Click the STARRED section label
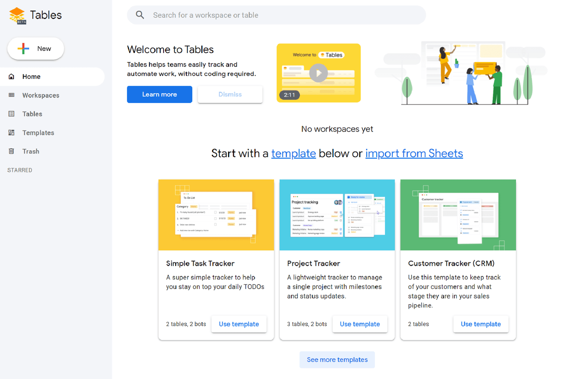The height and width of the screenshot is (379, 588). point(20,170)
